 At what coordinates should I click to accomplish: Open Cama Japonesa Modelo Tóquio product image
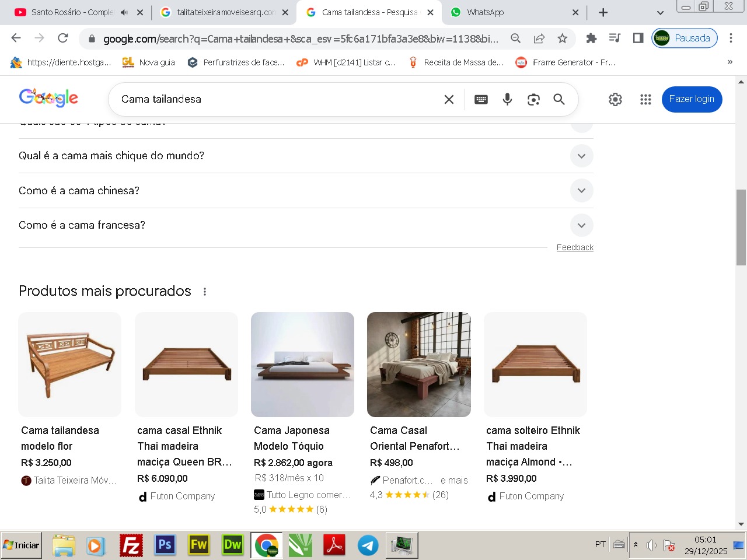(x=302, y=365)
